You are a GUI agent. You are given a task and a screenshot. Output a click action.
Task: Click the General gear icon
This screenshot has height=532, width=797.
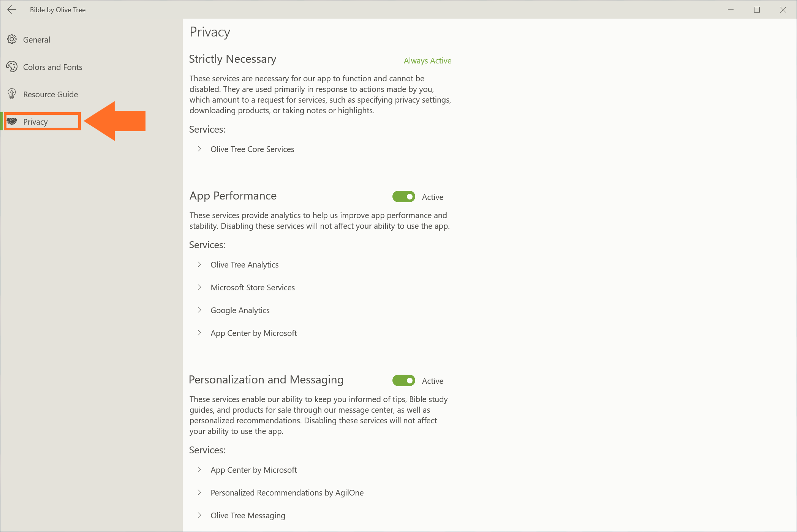(12, 40)
